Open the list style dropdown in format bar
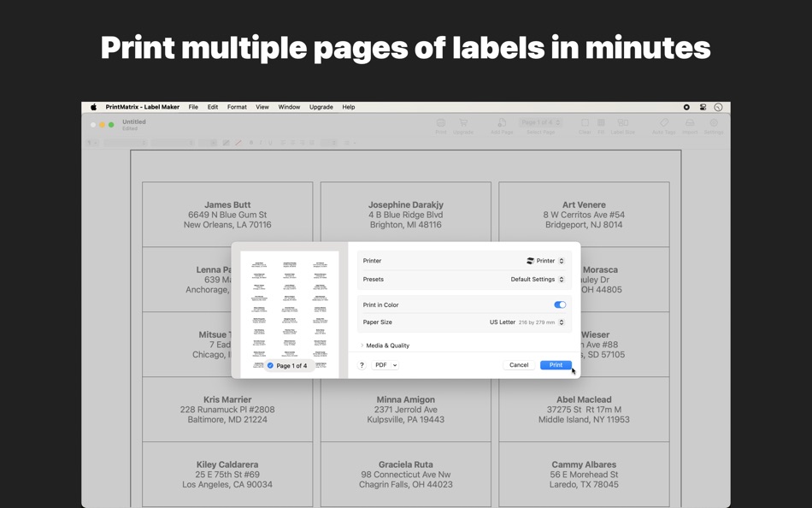 [x=350, y=143]
